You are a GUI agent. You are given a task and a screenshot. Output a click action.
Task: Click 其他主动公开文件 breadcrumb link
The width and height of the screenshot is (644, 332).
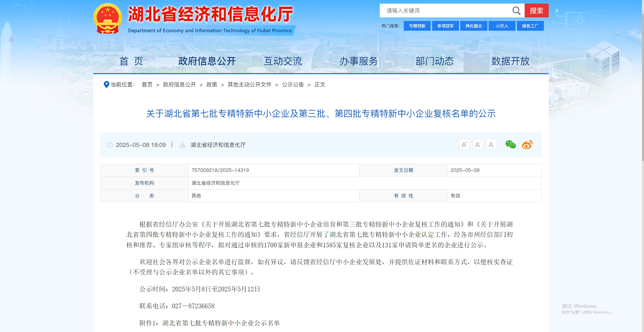pos(249,85)
